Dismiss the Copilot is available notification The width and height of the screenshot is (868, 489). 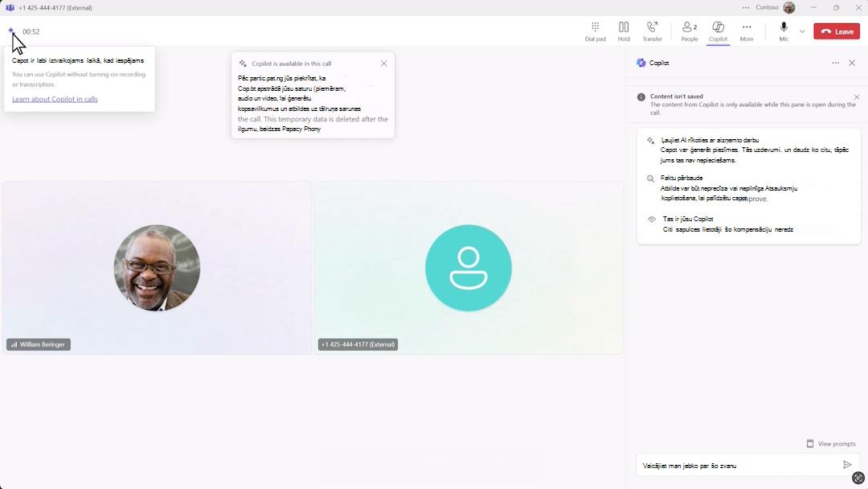tap(383, 64)
